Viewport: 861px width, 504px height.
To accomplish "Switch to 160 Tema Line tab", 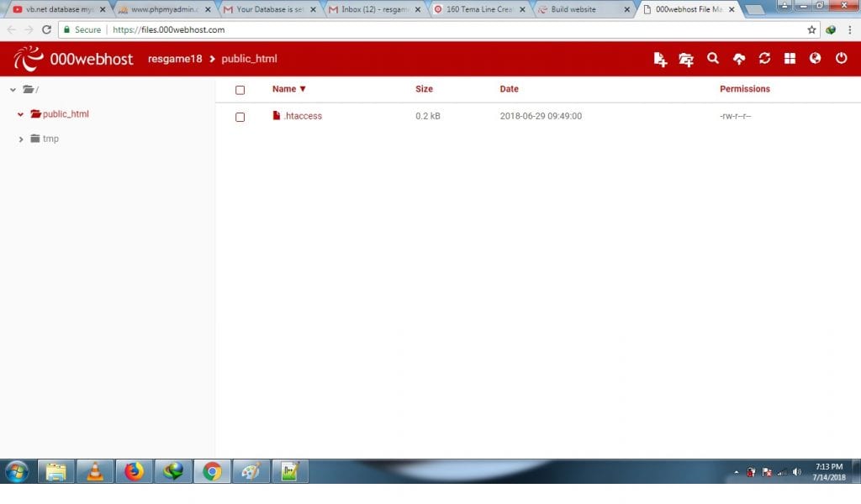I will coord(479,9).
